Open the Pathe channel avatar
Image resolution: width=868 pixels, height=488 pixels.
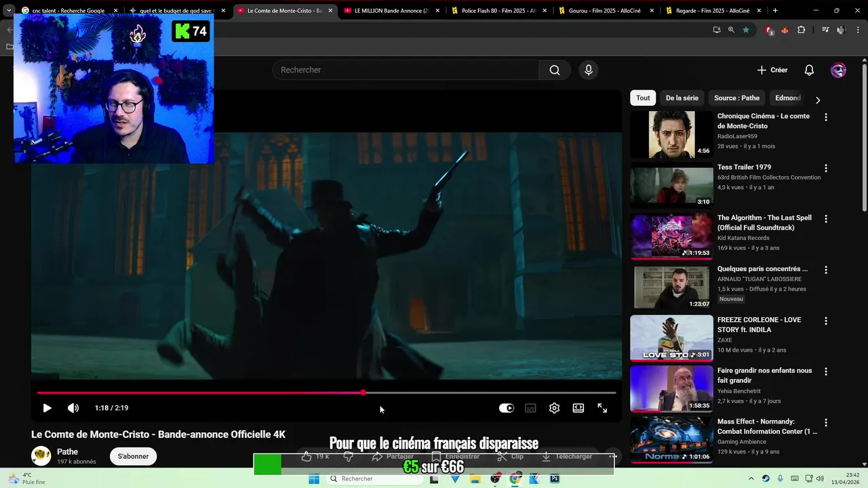coord(41,455)
